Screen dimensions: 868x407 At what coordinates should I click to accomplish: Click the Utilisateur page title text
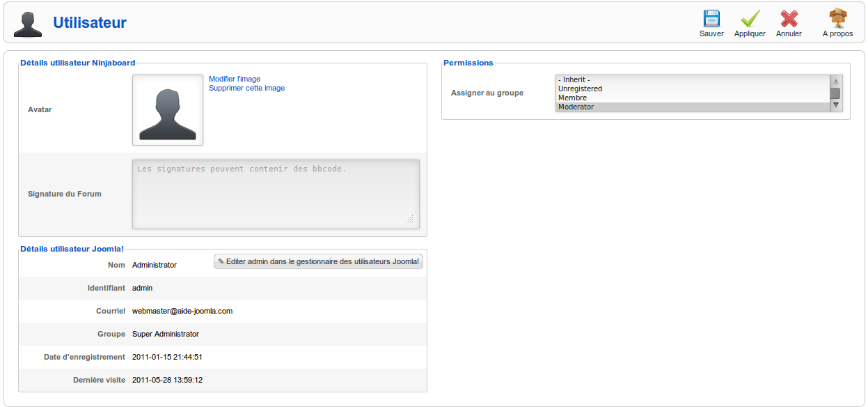click(90, 22)
